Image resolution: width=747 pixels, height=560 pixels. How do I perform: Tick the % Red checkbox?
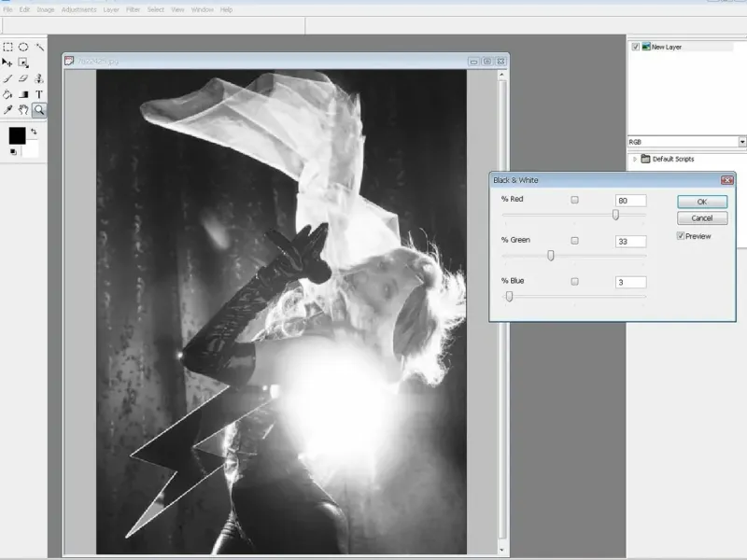click(574, 200)
